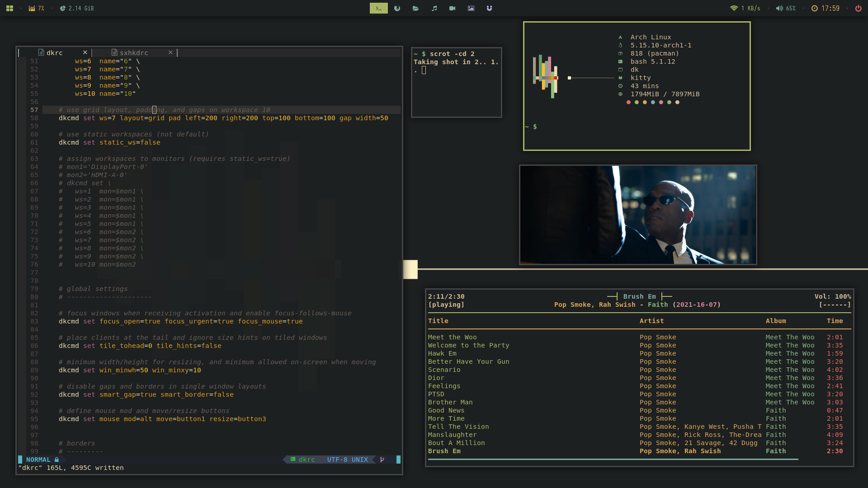This screenshot has width=868, height=488.
Task: Click the clock icon beside 17:59
Action: pyautogui.click(x=815, y=8)
